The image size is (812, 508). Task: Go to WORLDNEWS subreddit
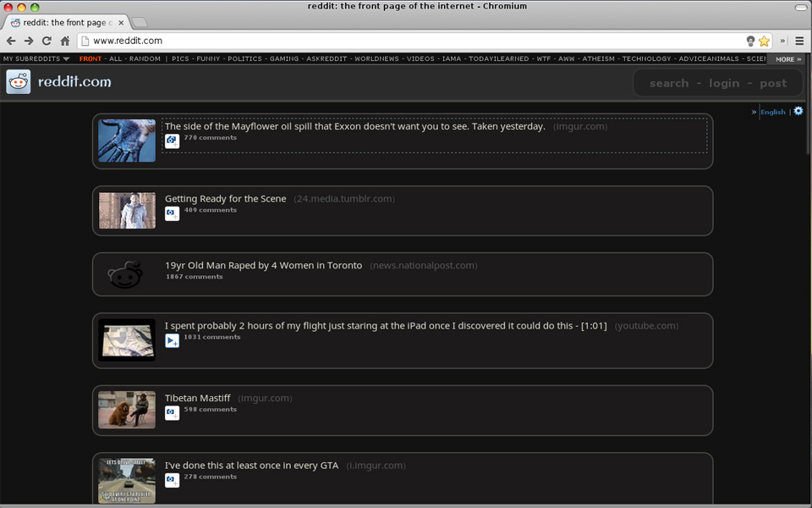point(377,59)
